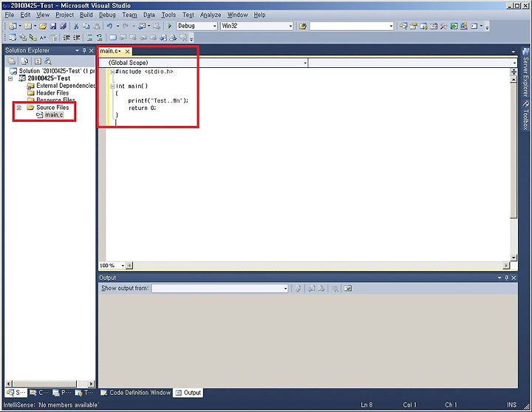Select main.c in Solution Explorer
Screen dimensions: 532x412
54,115
